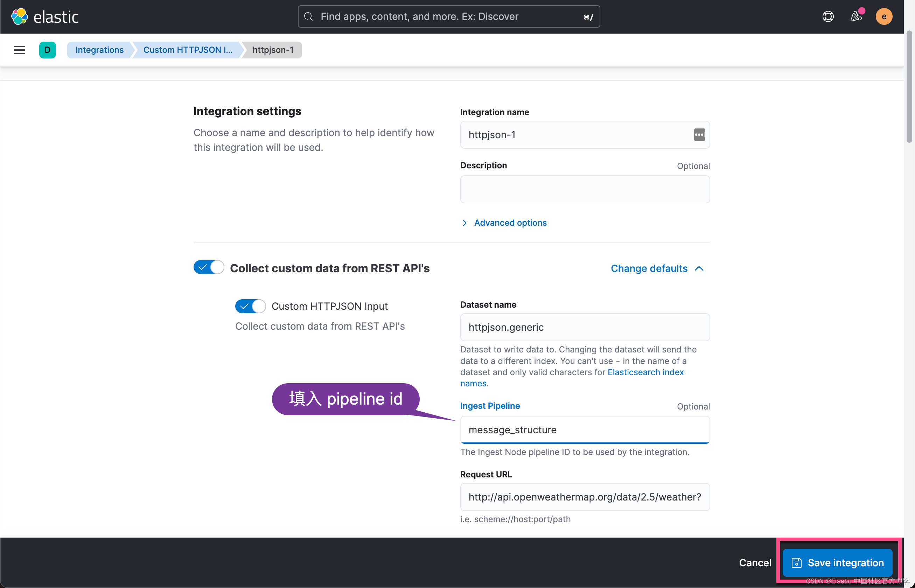Select the green 'D' space badge
This screenshot has height=588, width=915.
coord(47,50)
